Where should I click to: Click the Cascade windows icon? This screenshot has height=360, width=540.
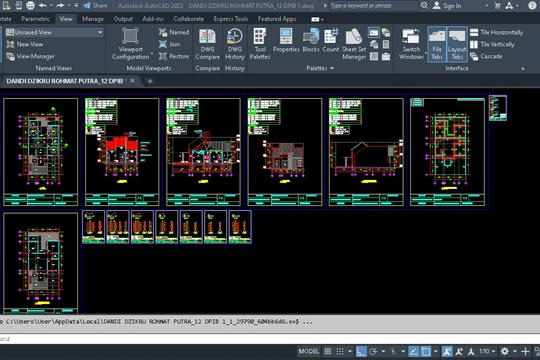[474, 56]
